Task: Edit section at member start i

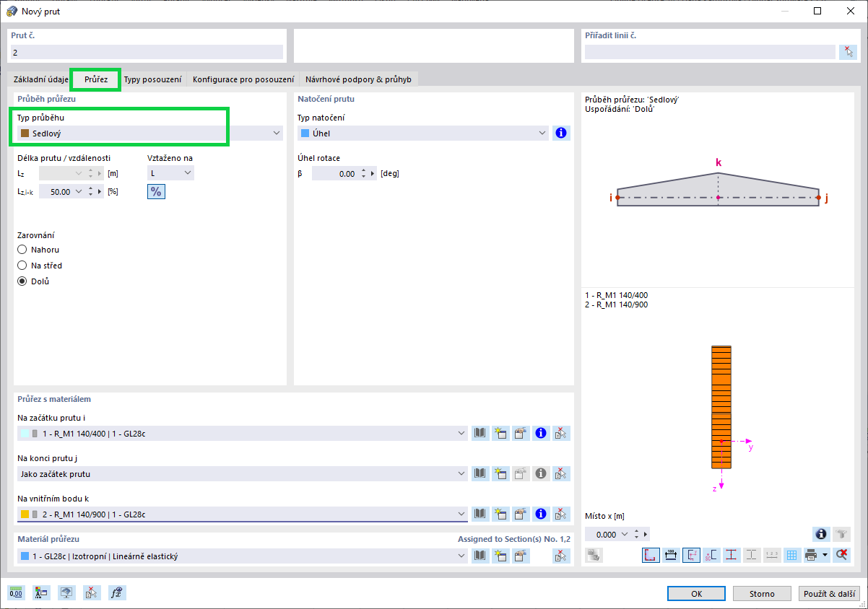Action: click(x=520, y=434)
